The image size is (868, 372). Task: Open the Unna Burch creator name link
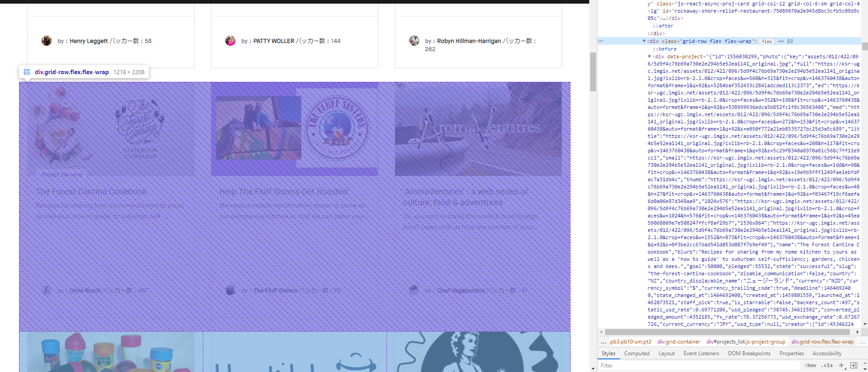[x=86, y=290]
